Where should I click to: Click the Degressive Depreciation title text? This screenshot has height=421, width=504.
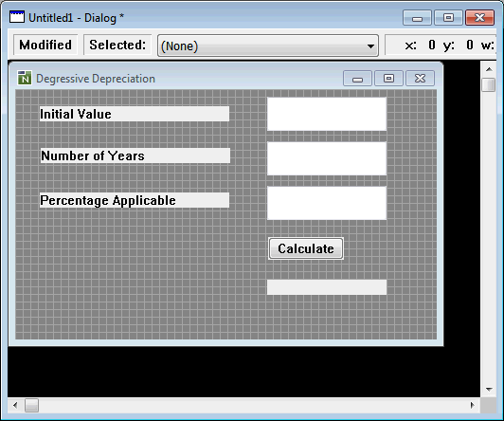point(96,79)
